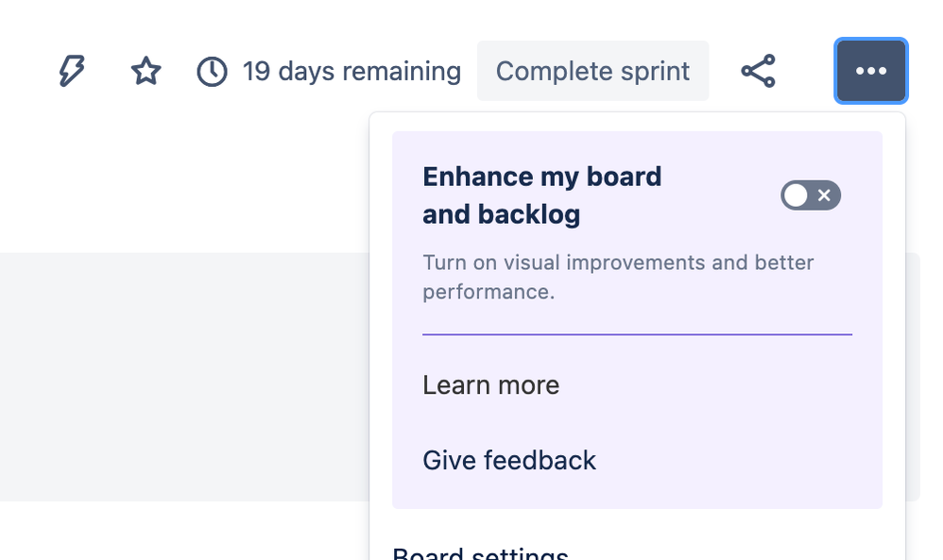Image resolution: width=943 pixels, height=560 pixels.
Task: Toggle Enhance my board and backlog switch
Action: tap(810, 195)
